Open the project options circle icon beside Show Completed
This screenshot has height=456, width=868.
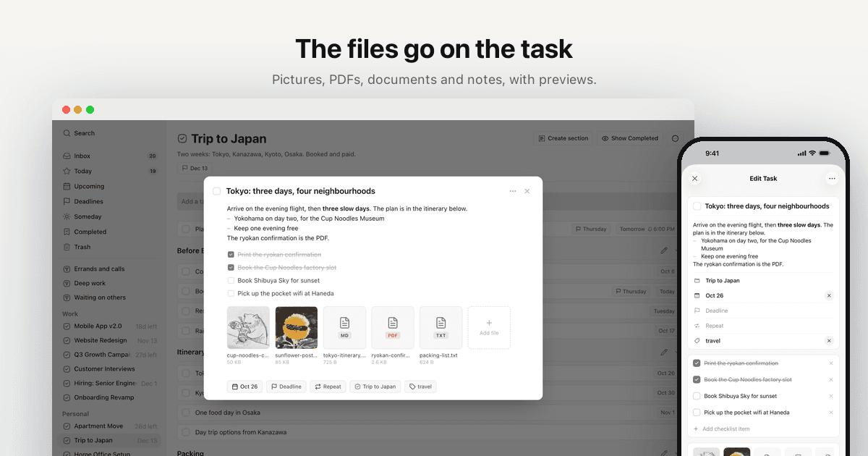pos(676,138)
